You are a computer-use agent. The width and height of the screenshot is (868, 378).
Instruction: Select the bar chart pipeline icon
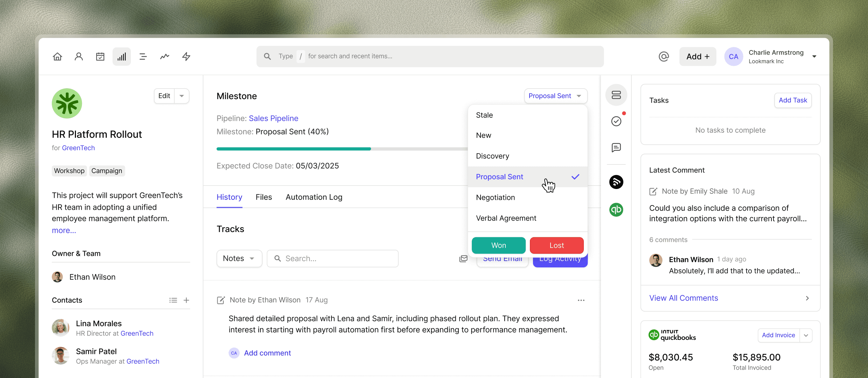click(121, 56)
